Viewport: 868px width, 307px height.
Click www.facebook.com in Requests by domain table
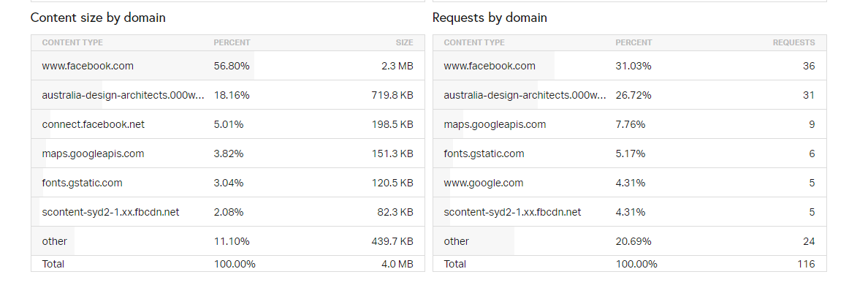490,66
